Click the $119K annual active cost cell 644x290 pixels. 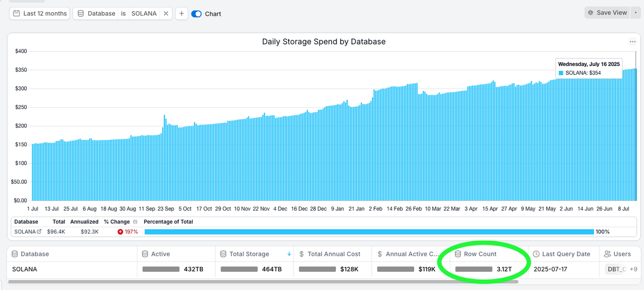click(x=411, y=269)
